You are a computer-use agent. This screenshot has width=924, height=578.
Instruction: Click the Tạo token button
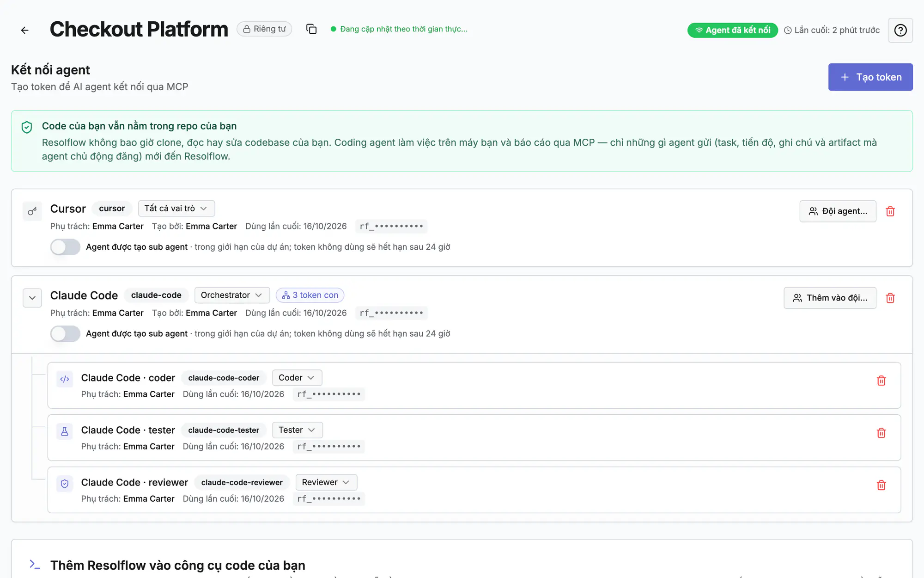pyautogui.click(x=870, y=77)
